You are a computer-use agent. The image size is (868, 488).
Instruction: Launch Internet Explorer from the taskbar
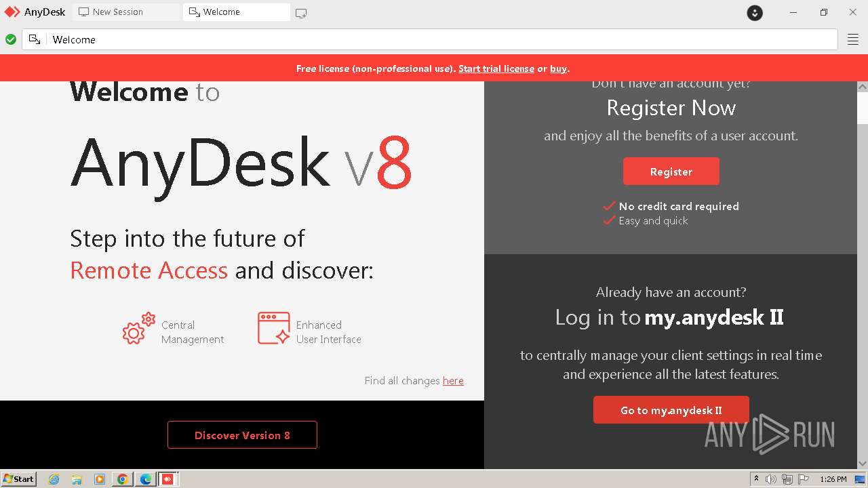click(54, 479)
